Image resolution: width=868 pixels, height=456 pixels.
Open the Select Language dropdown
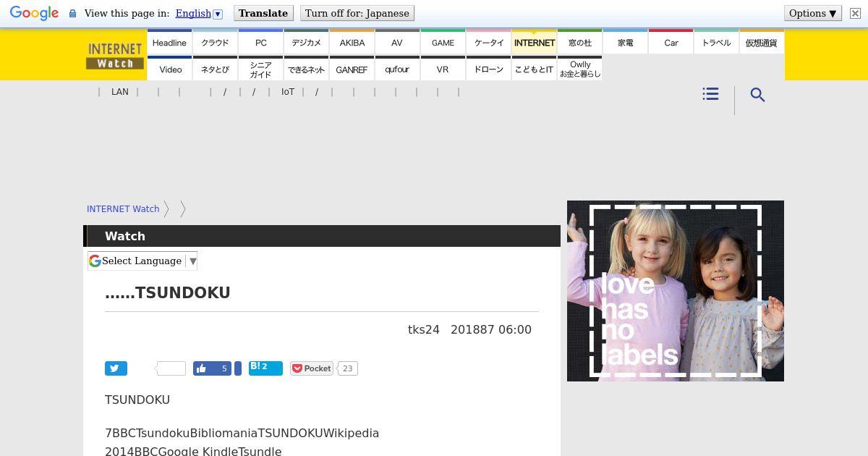[x=142, y=261]
